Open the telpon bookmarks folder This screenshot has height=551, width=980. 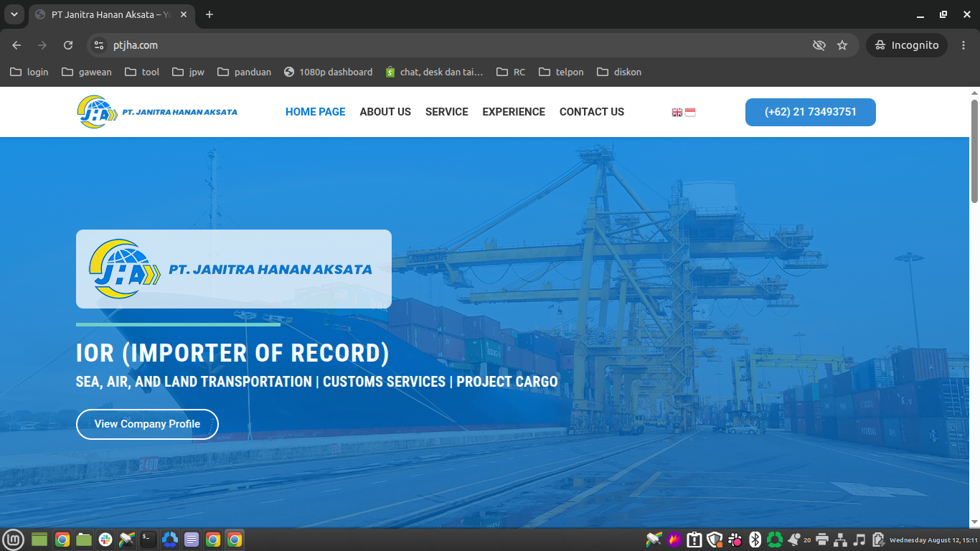561,72
